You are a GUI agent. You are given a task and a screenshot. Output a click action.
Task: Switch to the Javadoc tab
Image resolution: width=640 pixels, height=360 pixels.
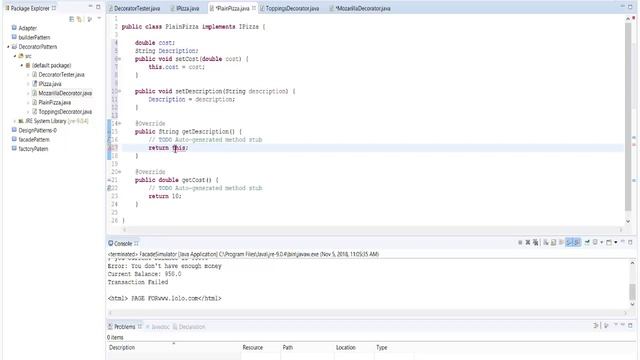point(158,327)
